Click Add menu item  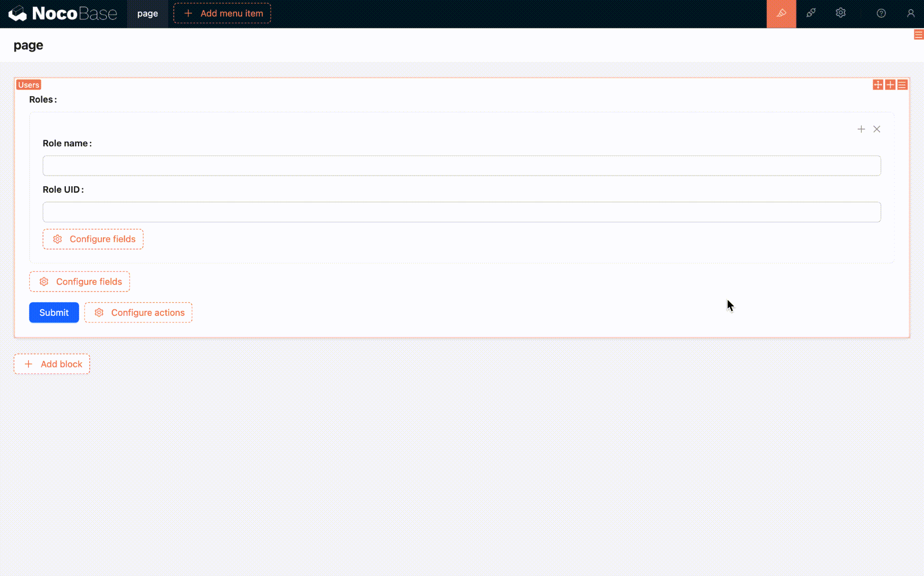(x=222, y=14)
